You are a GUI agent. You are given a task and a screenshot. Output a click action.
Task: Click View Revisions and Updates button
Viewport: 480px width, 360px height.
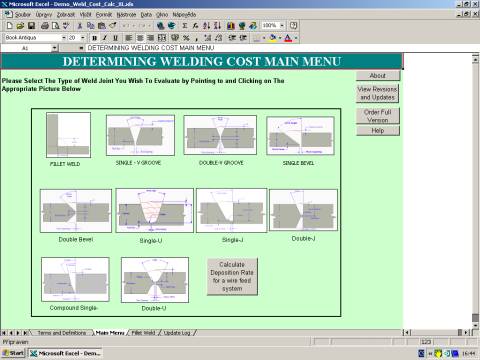pyautogui.click(x=378, y=93)
